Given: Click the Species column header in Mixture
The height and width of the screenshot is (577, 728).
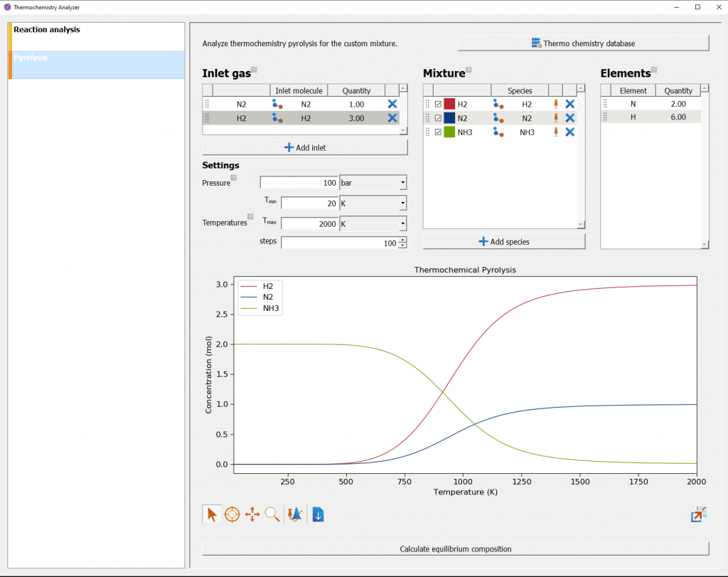Looking at the screenshot, I should click(520, 90).
